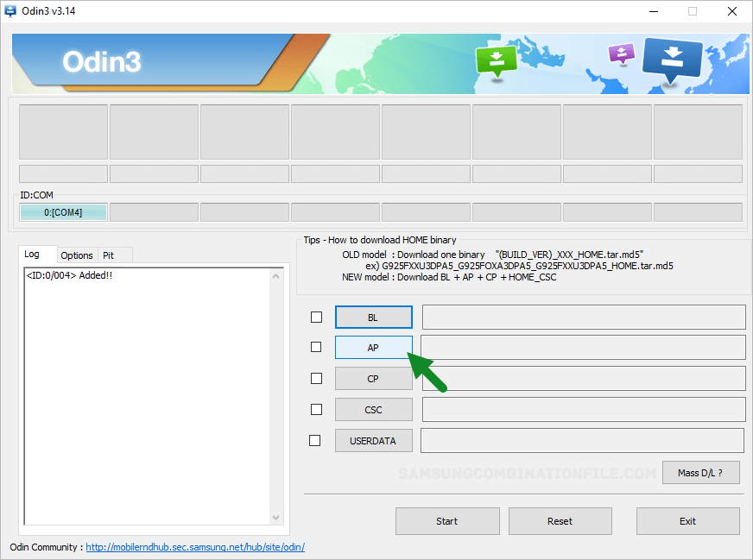The height and width of the screenshot is (560, 753).
Task: Focus the CP file path field
Action: (x=584, y=378)
